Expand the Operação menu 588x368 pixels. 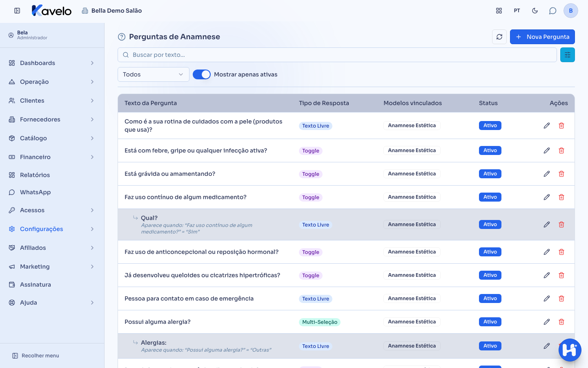tap(52, 82)
